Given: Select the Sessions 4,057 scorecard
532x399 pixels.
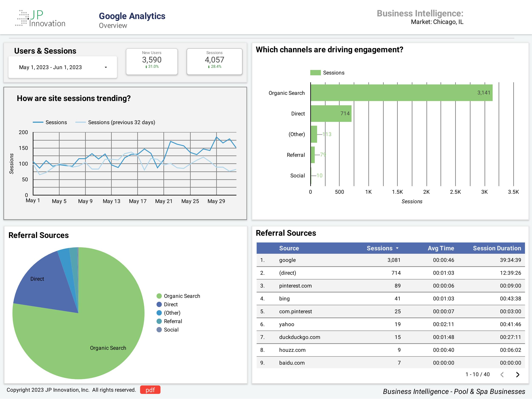Looking at the screenshot, I should point(214,61).
